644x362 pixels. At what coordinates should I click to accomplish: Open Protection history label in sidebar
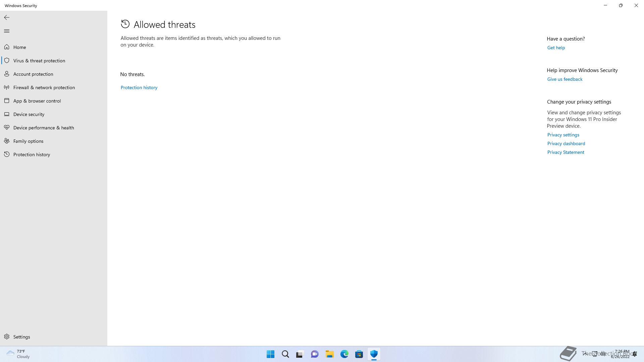coord(32,155)
